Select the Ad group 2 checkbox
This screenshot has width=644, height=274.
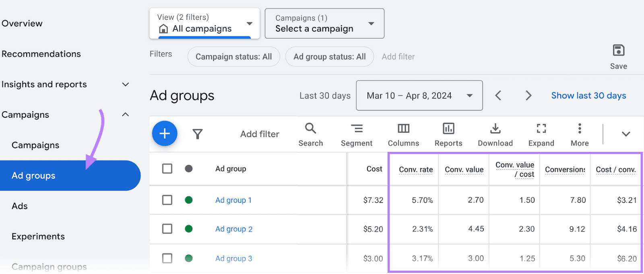click(167, 229)
